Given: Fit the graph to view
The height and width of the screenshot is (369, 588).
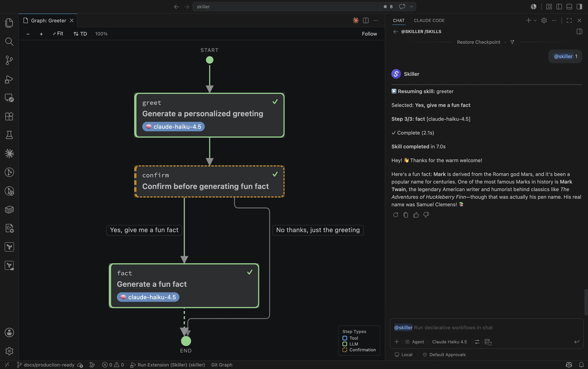Looking at the screenshot, I should coord(58,34).
